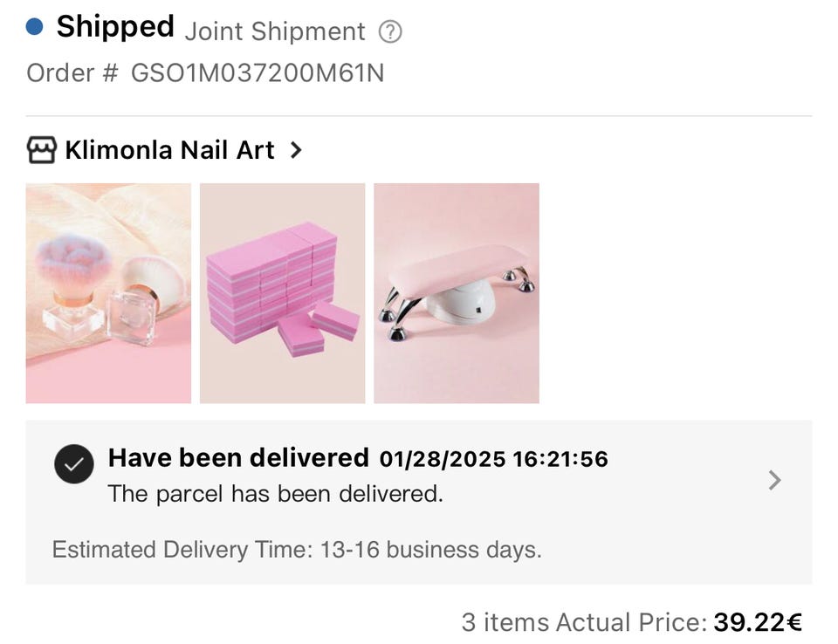Click the 3 items Actual Price label
Screen dimensions: 838x644
click(585, 623)
